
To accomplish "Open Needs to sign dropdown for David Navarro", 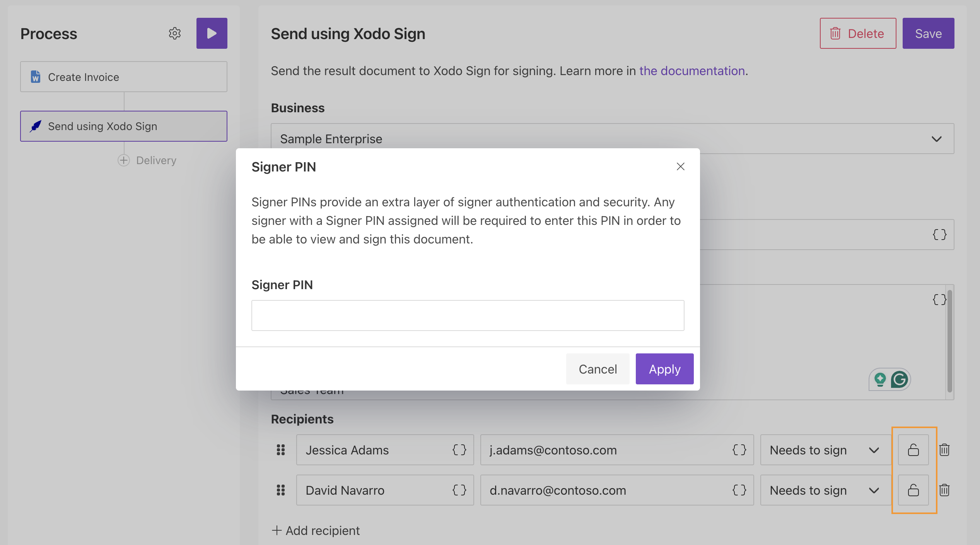I will click(x=825, y=490).
